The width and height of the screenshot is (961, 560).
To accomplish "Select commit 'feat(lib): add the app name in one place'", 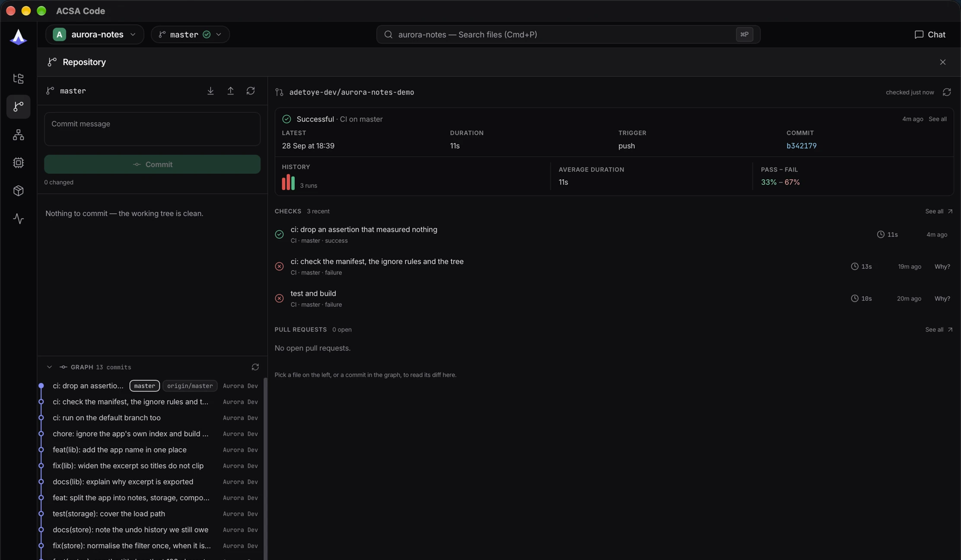I will pyautogui.click(x=151, y=450).
